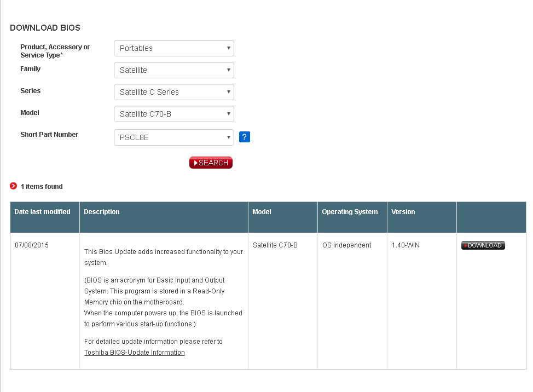Click the 1 items found text
Image resolution: width=533 pixels, height=392 pixels.
coord(42,187)
